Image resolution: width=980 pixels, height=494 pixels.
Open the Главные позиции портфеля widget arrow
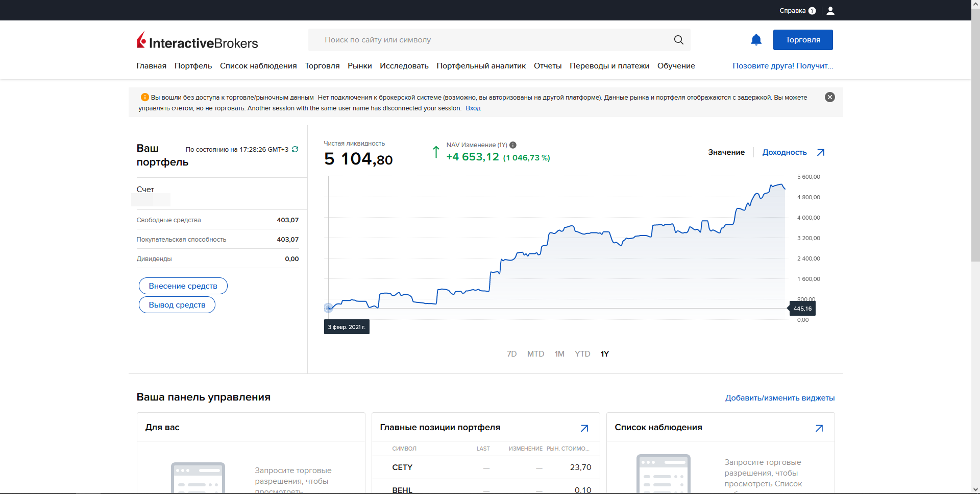pyautogui.click(x=584, y=428)
